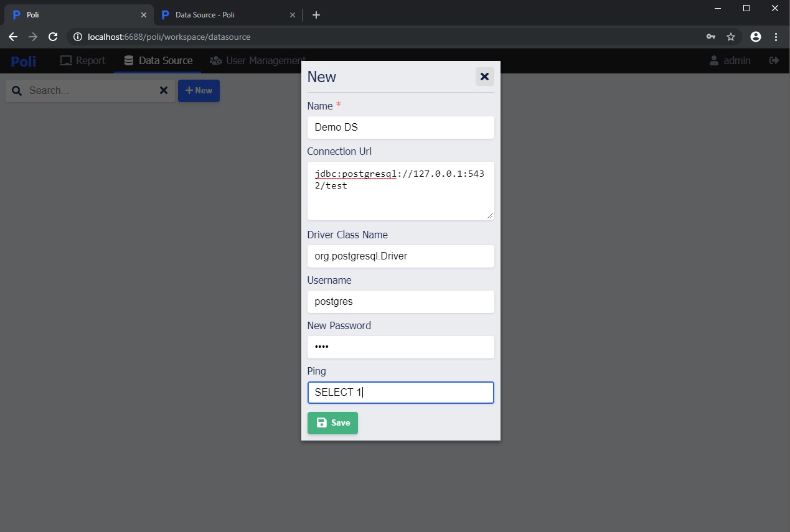
Task: Go back in browser history
Action: click(x=13, y=37)
